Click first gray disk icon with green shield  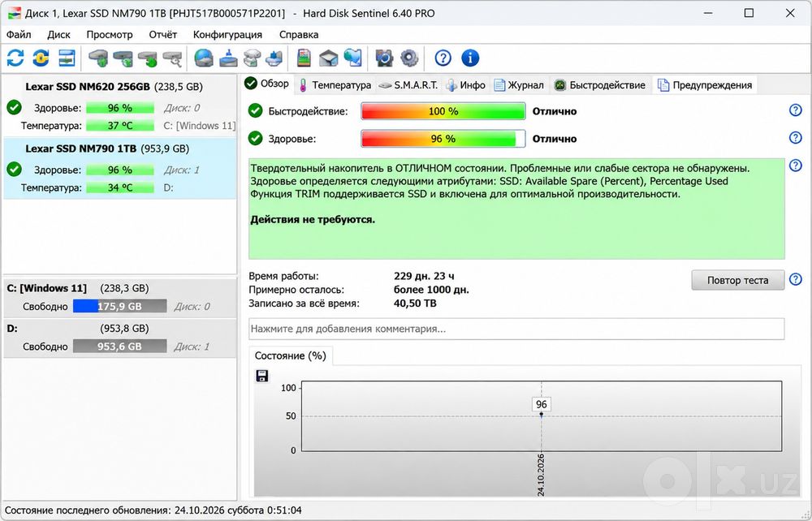pyautogui.click(x=98, y=58)
